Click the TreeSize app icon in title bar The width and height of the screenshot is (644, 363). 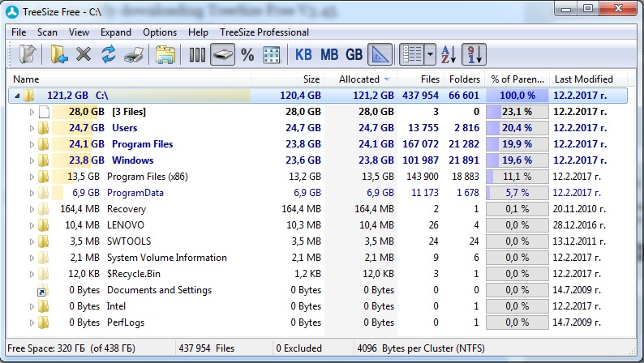[12, 12]
